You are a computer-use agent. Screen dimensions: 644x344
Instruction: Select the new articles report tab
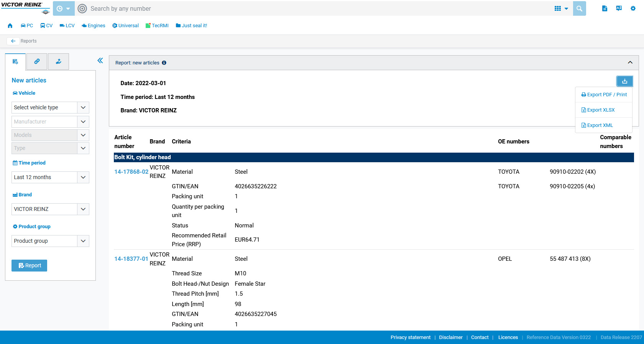[15, 62]
